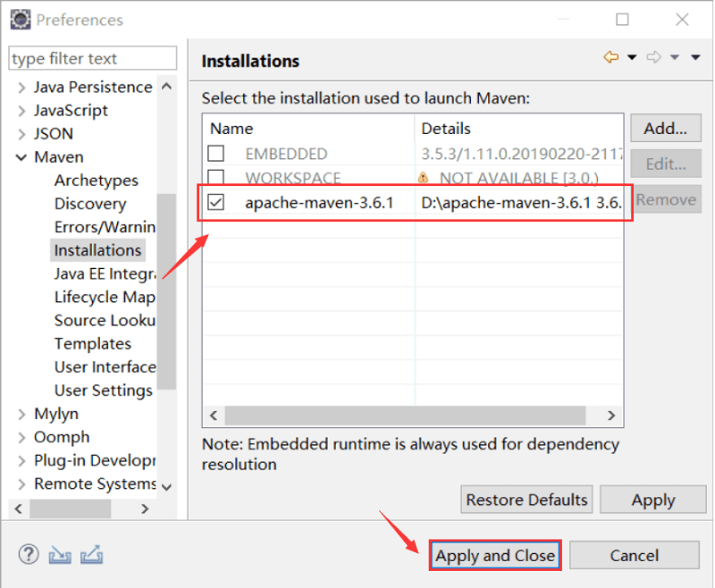Click tree horizontal scroll right arrow

tap(145, 508)
